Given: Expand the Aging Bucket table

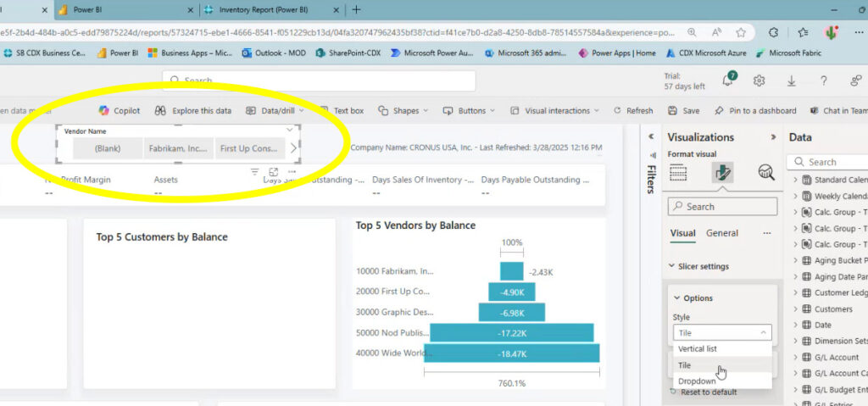Looking at the screenshot, I should [795, 260].
